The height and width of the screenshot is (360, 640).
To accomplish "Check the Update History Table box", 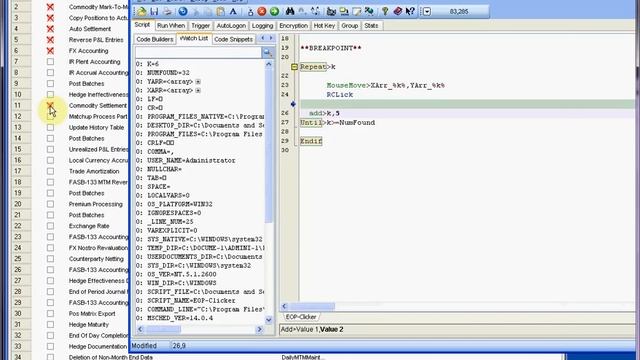I will pos(50,127).
